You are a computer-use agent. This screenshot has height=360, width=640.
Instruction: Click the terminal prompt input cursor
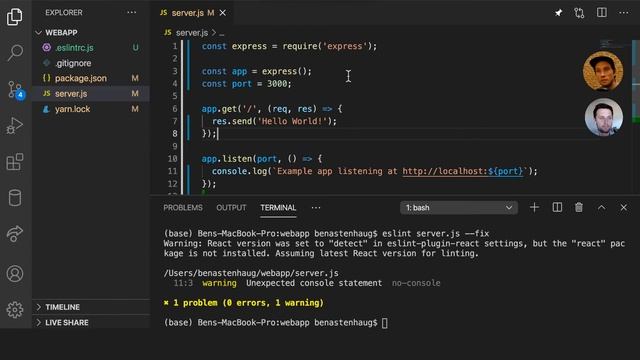(384, 323)
